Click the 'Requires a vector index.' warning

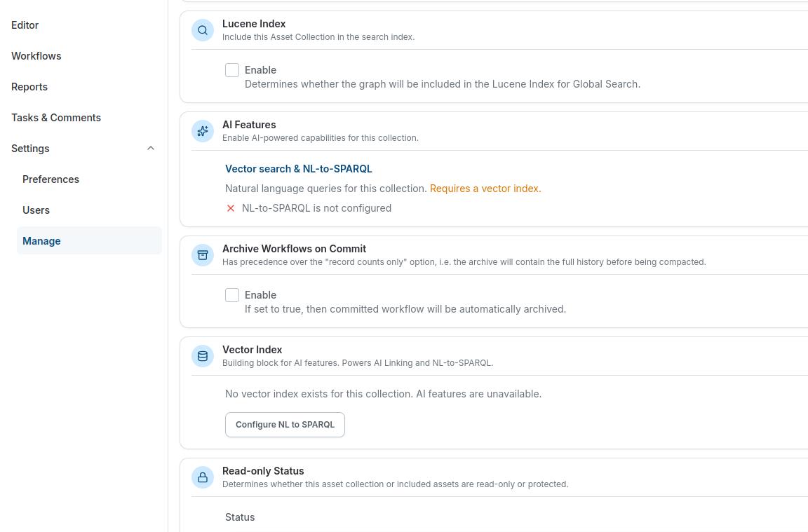click(485, 189)
